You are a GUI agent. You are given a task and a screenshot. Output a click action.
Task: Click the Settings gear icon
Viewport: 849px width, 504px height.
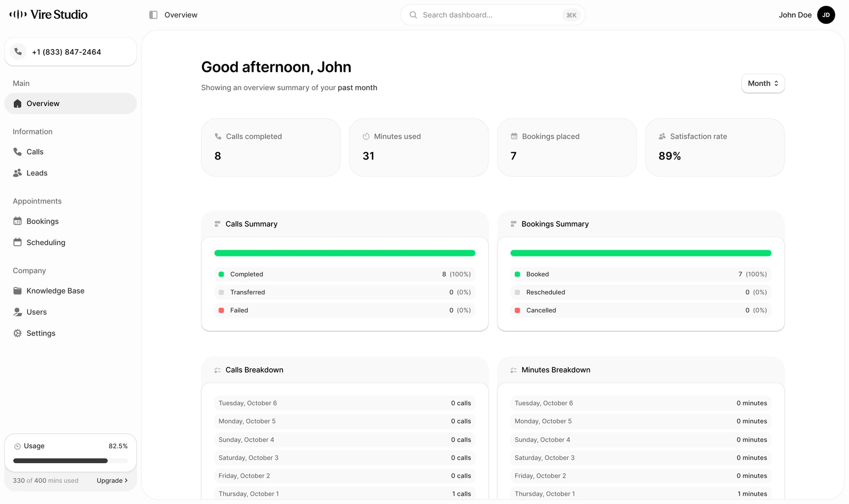coord(17,333)
